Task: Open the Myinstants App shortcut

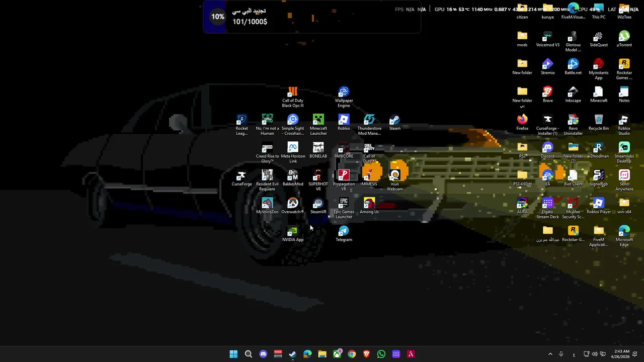Action: [599, 69]
